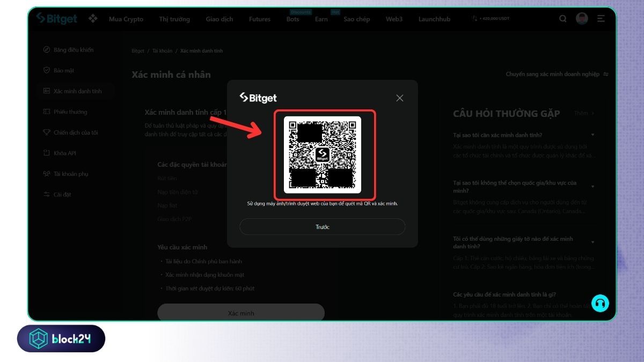Click the Bảo mật shield icon
This screenshot has width=644, height=362.
pos(47,70)
